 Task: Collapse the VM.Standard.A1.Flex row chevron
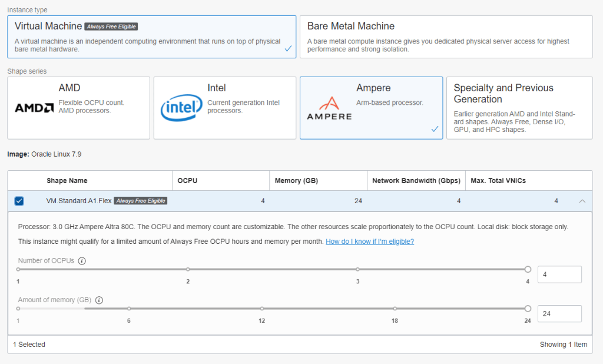pos(582,201)
